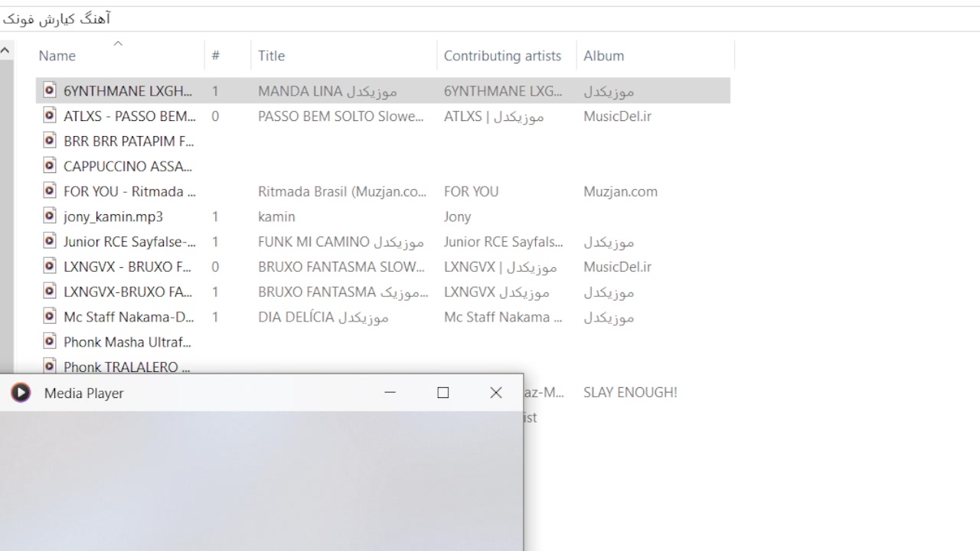Viewport: 980px width, 551px height.
Task: Click the up arrow of the left scrollbar
Action: click(x=5, y=51)
